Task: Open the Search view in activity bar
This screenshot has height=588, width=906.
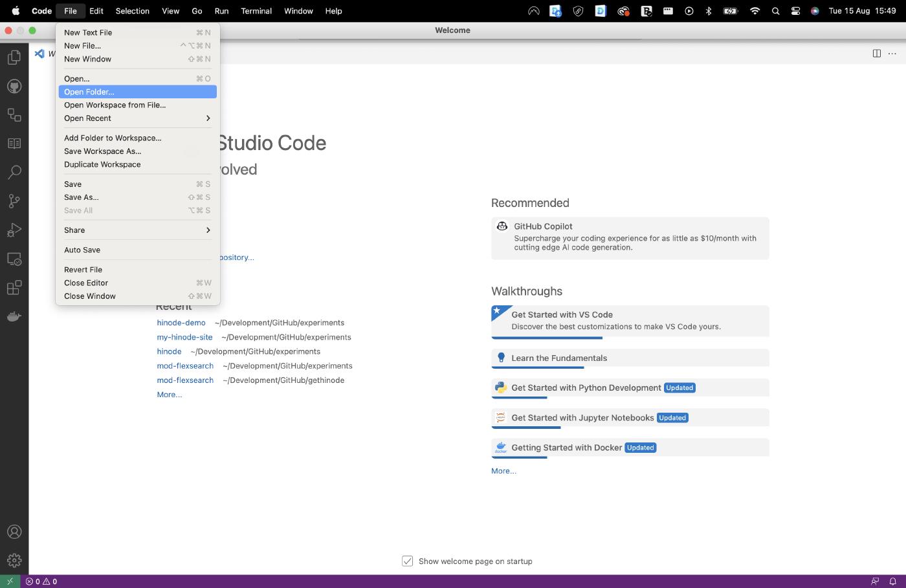Action: 14,172
